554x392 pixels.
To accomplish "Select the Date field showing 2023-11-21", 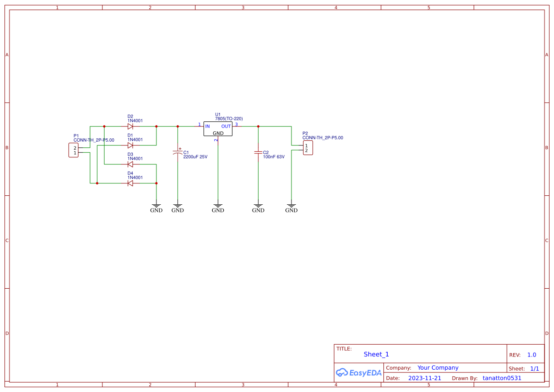I will (x=425, y=378).
